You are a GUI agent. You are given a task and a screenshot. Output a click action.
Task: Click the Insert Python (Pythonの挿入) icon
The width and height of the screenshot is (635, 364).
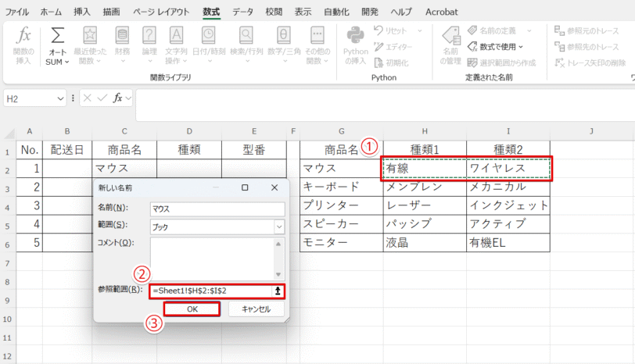click(x=355, y=36)
